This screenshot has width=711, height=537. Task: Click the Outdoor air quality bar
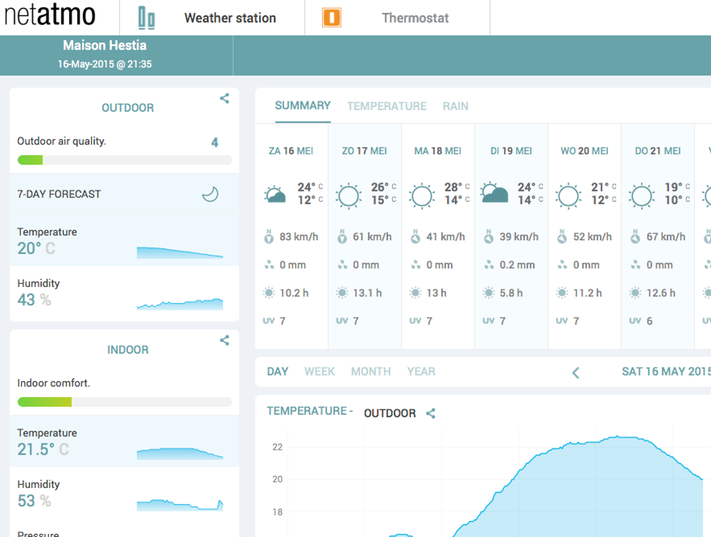click(124, 160)
